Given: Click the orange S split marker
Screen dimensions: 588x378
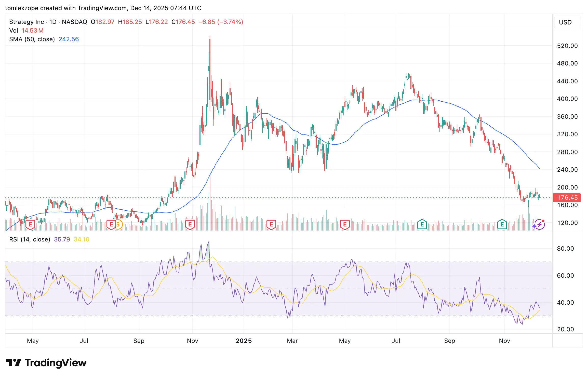Looking at the screenshot, I should tap(118, 225).
